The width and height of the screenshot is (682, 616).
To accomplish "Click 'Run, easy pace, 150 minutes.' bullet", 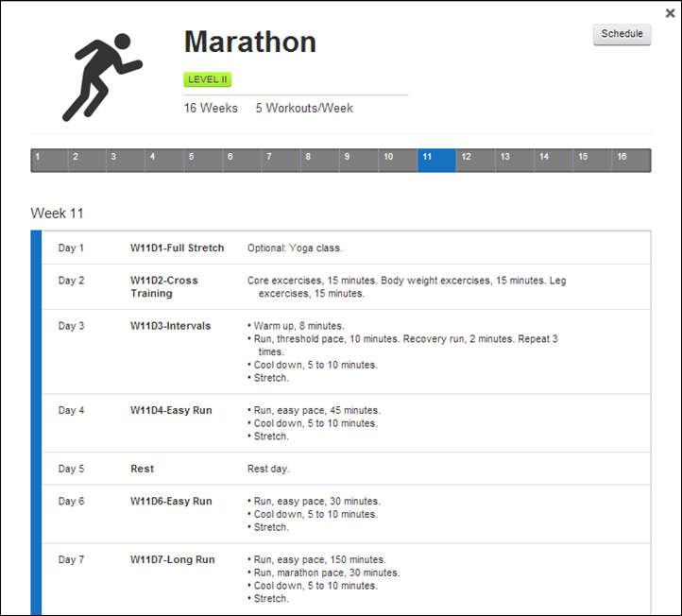I will pyautogui.click(x=317, y=559).
